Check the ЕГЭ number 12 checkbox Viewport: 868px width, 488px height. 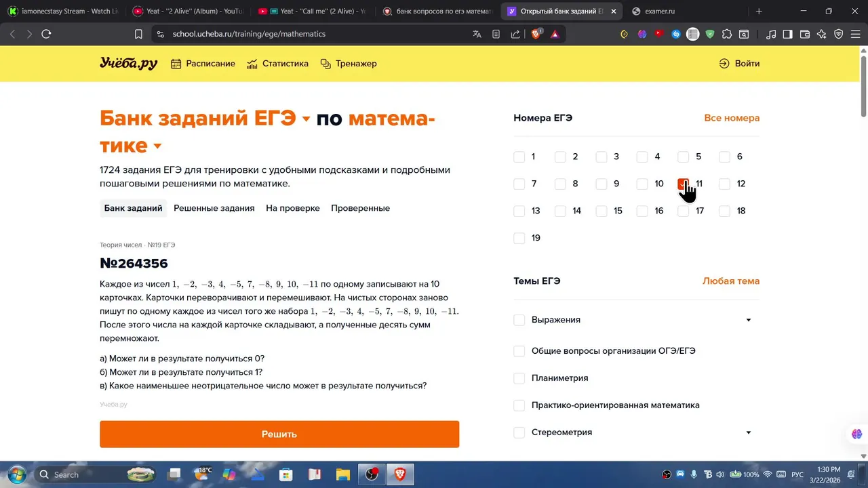click(724, 184)
